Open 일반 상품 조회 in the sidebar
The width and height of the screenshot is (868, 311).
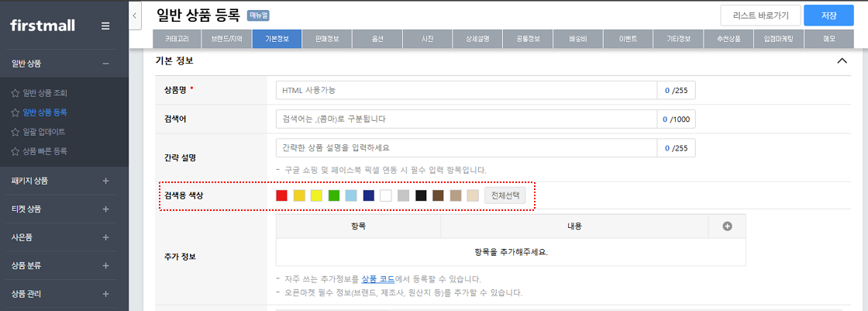[45, 92]
